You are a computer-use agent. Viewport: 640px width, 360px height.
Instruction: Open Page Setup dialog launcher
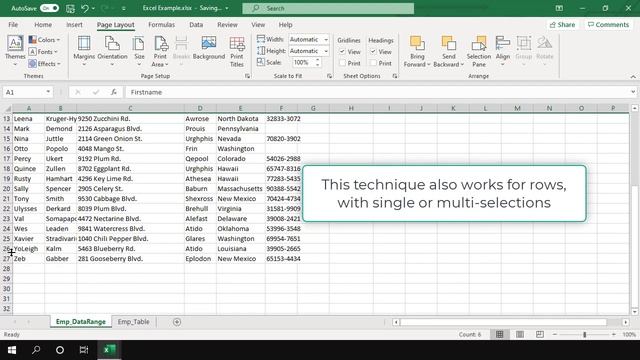point(247,76)
